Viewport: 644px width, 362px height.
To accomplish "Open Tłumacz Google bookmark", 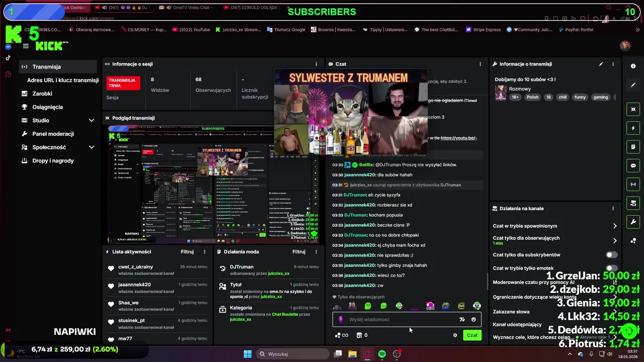I will (286, 30).
